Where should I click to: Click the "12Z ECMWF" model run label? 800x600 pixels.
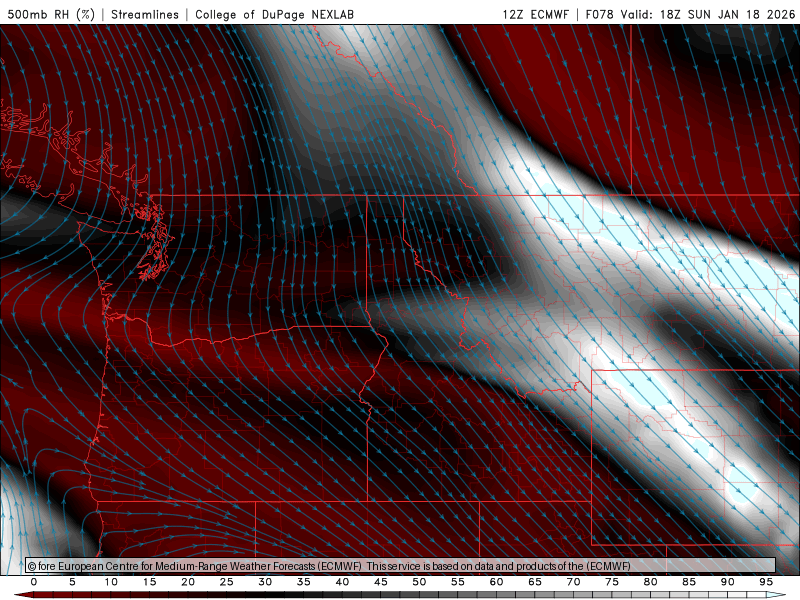[x=535, y=14]
